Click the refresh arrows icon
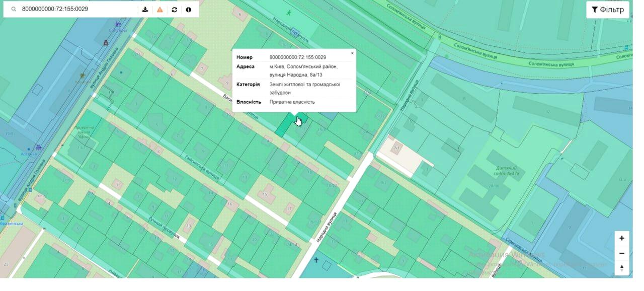Viewport: 644px width, 291px height. [x=175, y=10]
